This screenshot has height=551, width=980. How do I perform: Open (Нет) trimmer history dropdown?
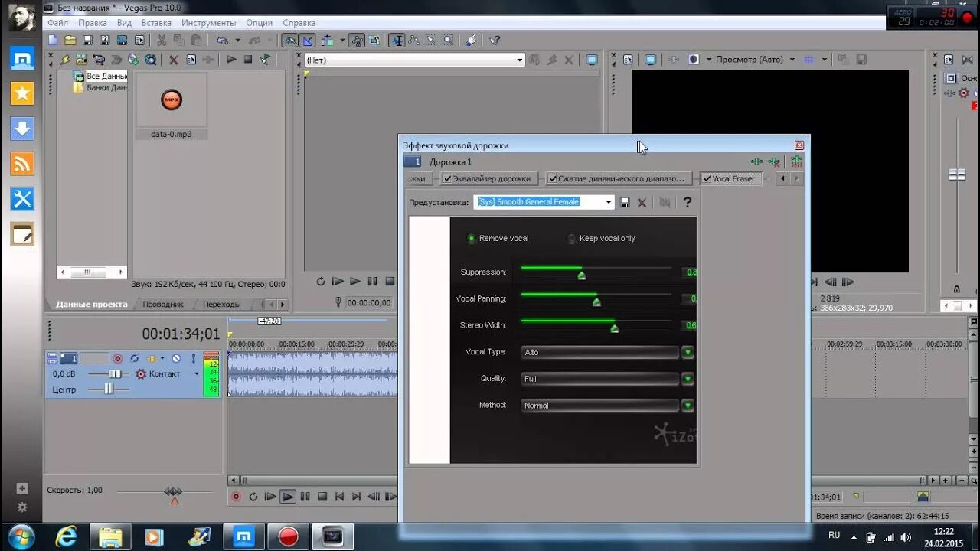519,60
